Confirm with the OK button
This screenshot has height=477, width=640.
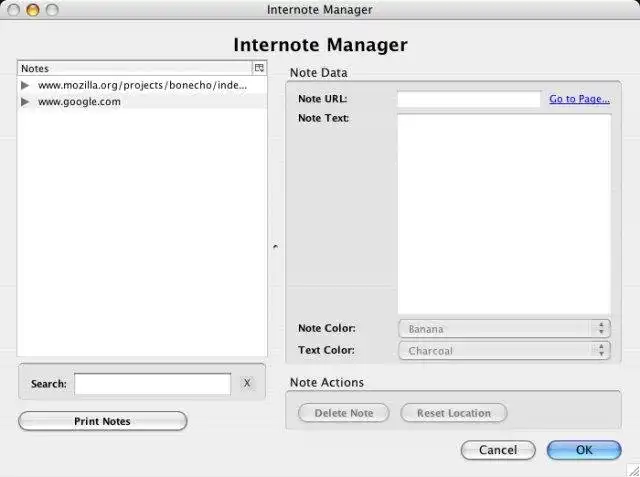click(584, 450)
